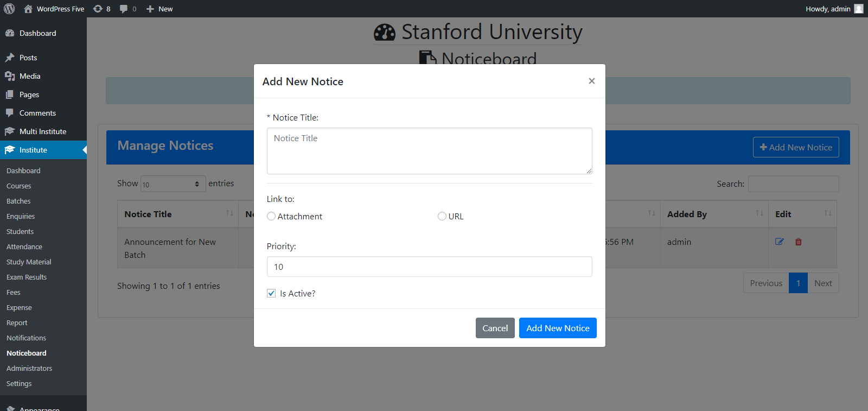The width and height of the screenshot is (868, 411).
Task: Click the Priority input field
Action: [429, 267]
